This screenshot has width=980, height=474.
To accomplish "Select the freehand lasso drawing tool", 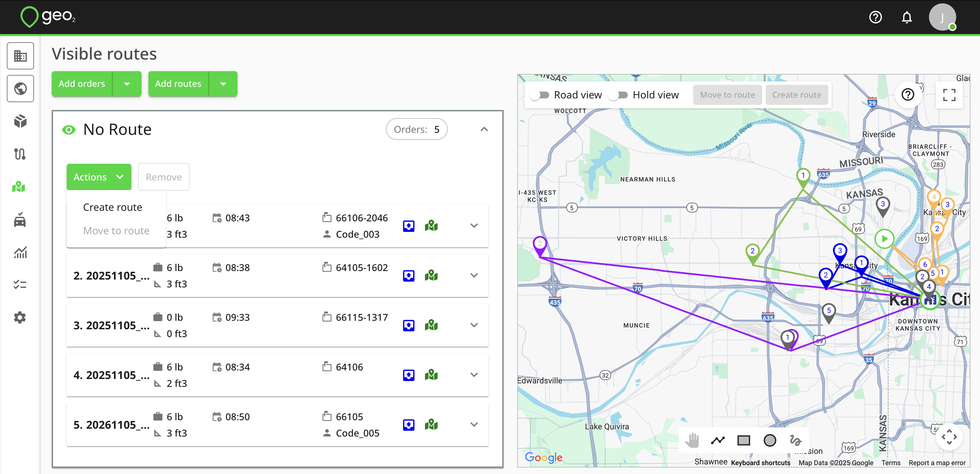I will 796,441.
